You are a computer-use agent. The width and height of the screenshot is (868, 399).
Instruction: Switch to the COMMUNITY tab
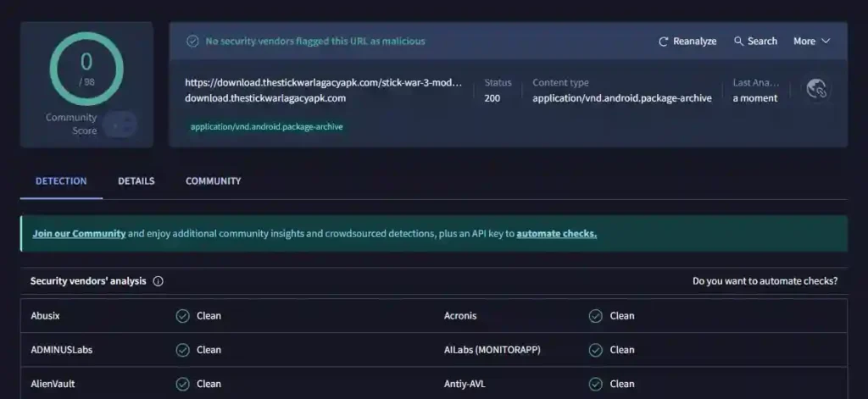point(213,181)
